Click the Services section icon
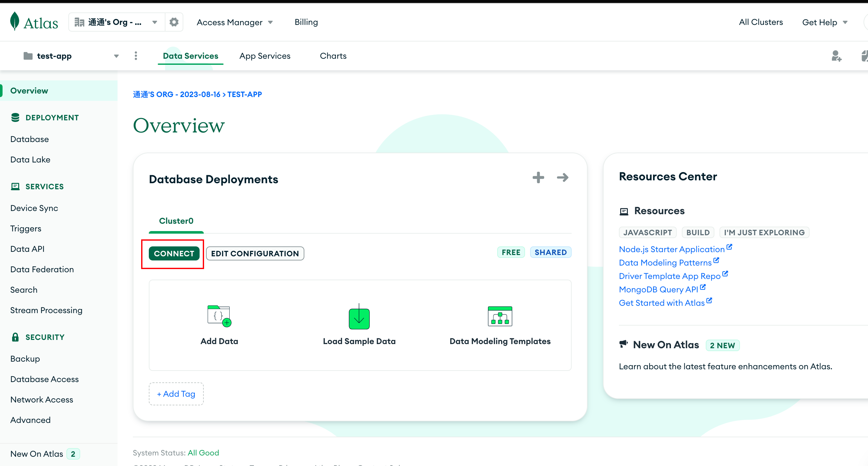The width and height of the screenshot is (868, 466). click(15, 186)
